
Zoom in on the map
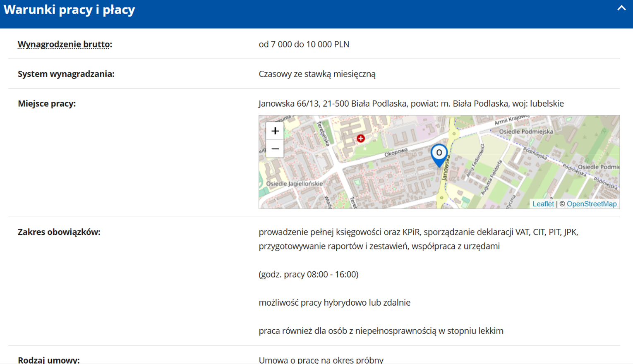point(275,131)
